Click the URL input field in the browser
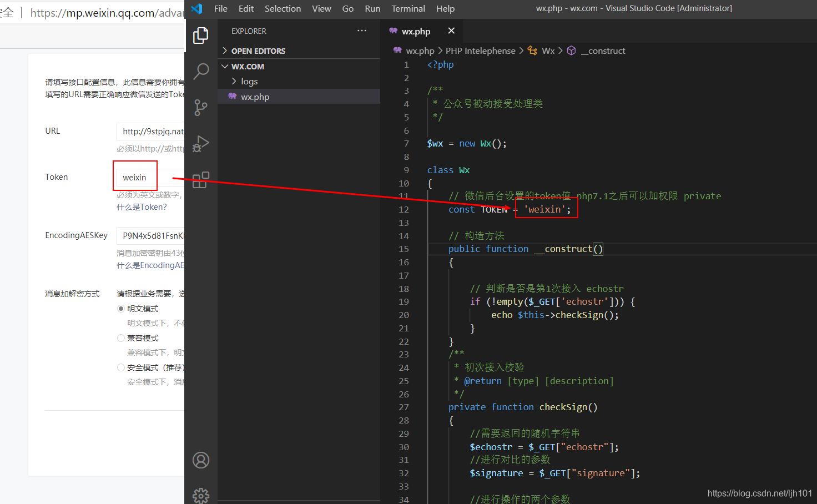The height and width of the screenshot is (504, 817). 150,132
